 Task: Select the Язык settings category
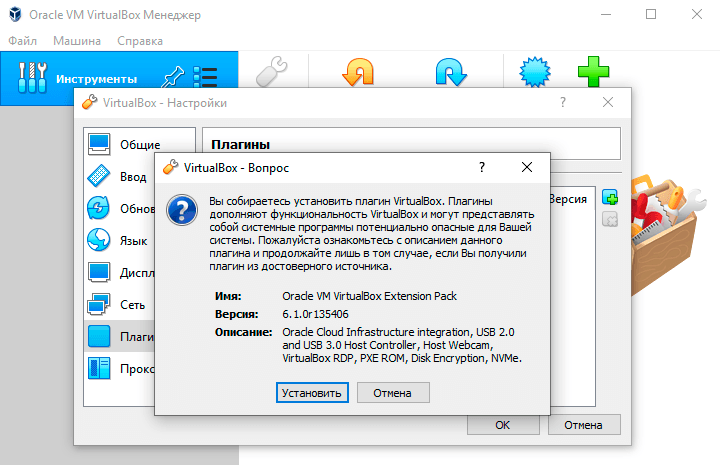point(120,241)
